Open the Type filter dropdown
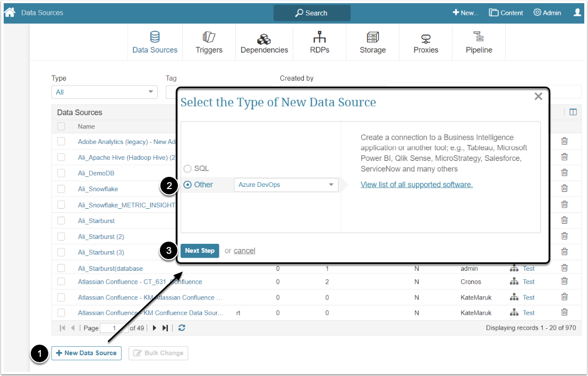This screenshot has height=376, width=588. [104, 92]
